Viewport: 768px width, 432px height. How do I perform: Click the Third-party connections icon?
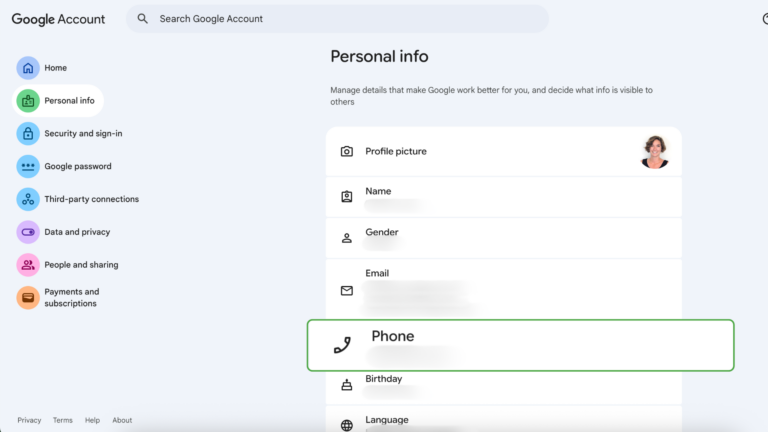(x=28, y=199)
